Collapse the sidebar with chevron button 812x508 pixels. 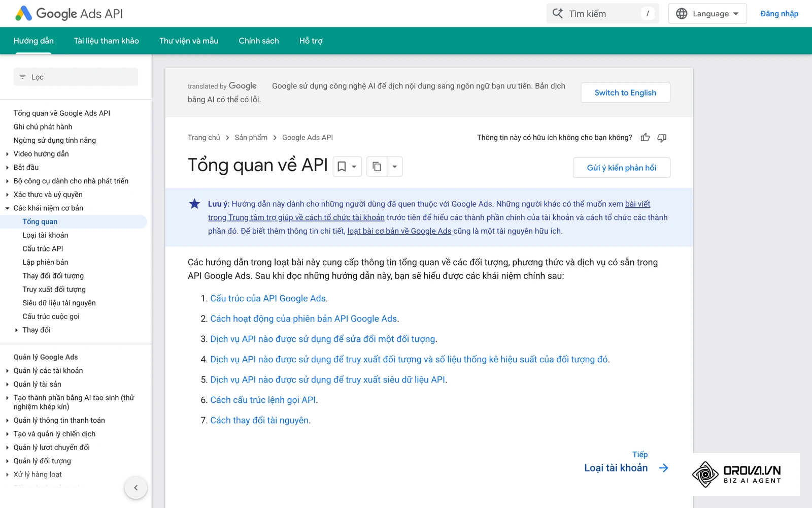pos(136,488)
